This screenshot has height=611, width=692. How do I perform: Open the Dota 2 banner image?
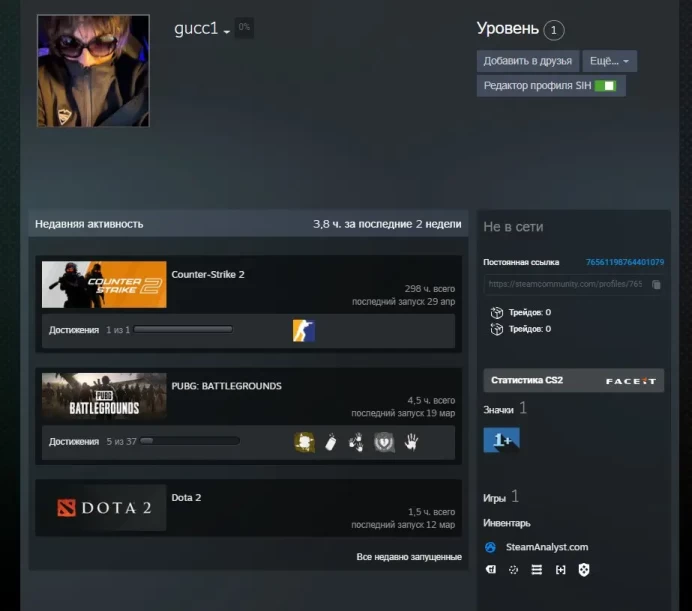click(104, 508)
